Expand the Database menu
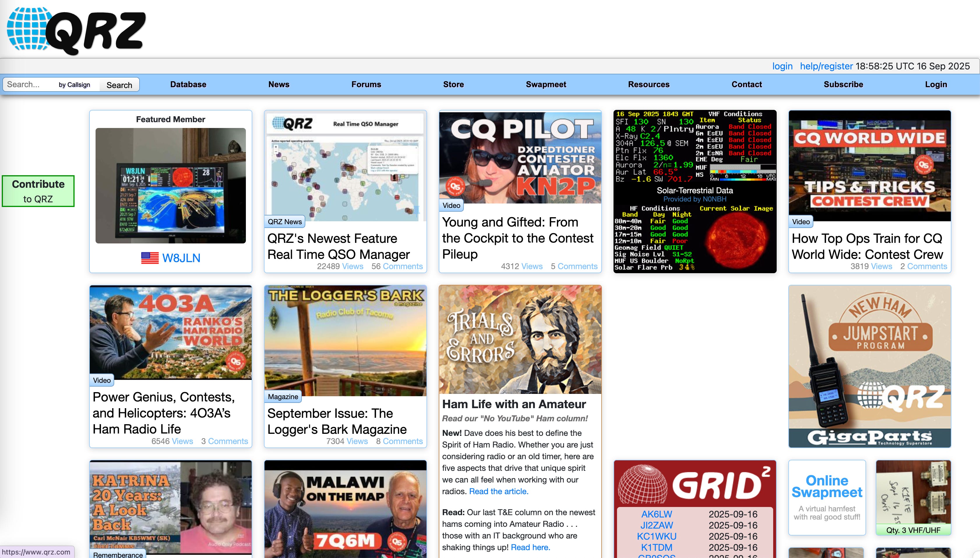Screen dimensions: 980x558 (x=188, y=84)
